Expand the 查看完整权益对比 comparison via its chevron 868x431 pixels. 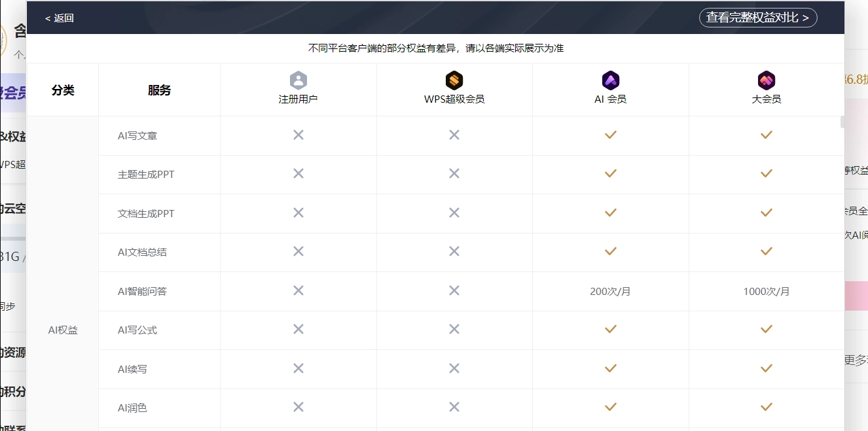(x=807, y=18)
